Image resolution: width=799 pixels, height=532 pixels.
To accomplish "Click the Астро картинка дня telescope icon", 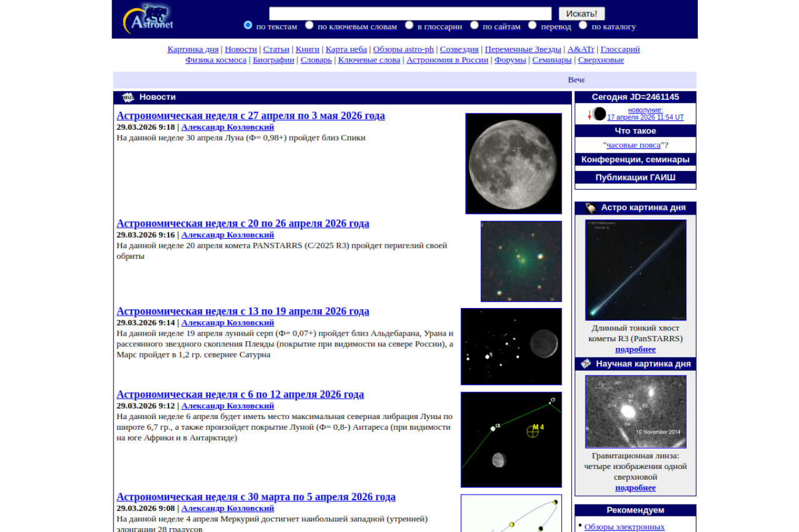I will [x=591, y=208].
